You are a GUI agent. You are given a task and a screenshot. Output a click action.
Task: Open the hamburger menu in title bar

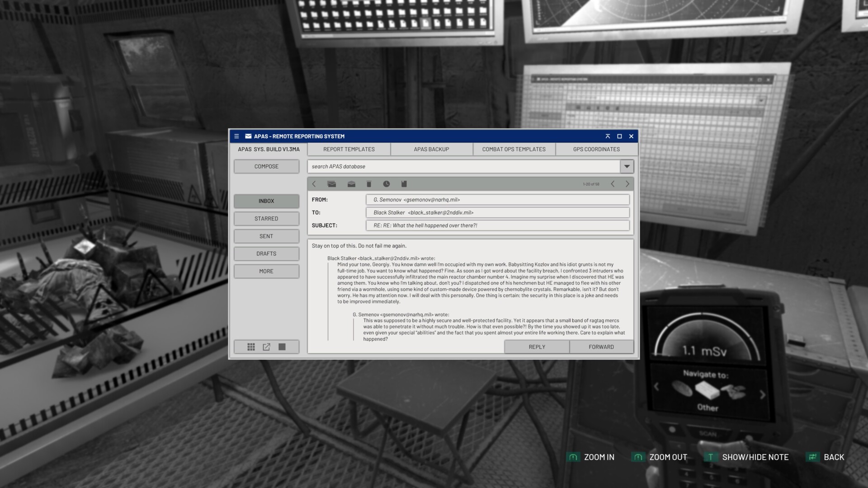click(x=236, y=136)
